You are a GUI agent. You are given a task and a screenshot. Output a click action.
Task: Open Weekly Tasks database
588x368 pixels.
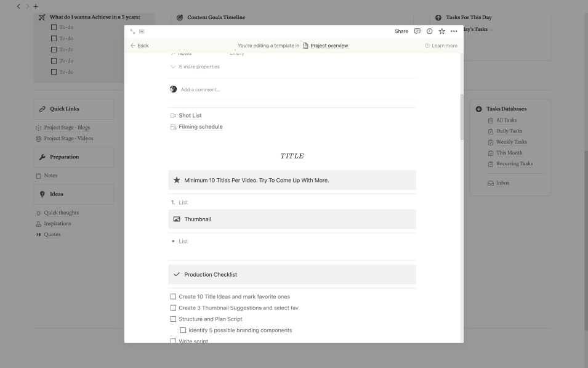(x=512, y=142)
